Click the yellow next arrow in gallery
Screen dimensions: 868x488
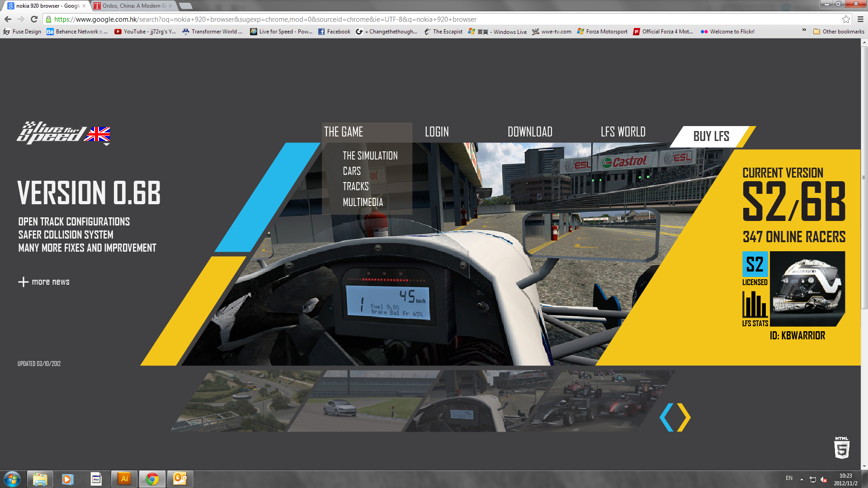click(684, 418)
